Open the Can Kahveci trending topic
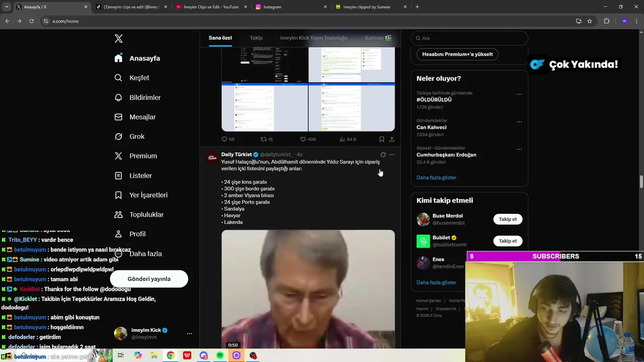This screenshot has height=362, width=644. coord(431,127)
